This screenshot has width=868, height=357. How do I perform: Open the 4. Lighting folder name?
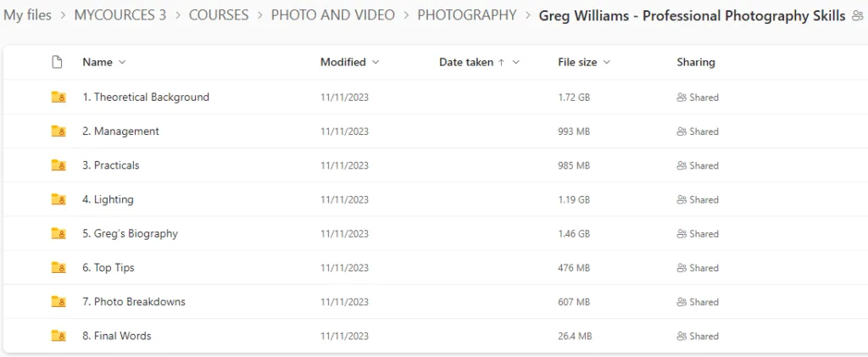point(114,199)
